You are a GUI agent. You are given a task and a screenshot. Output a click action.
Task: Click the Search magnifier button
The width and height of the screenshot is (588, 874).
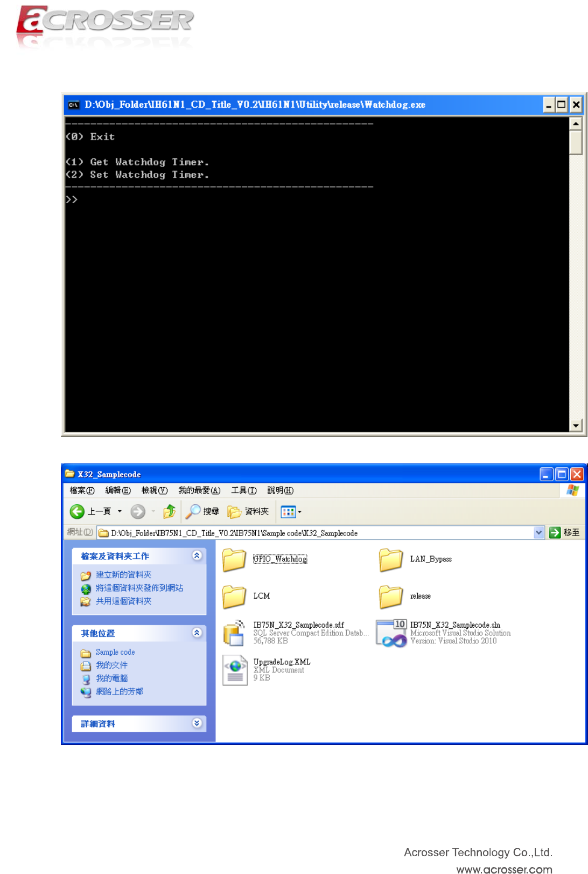coord(202,511)
